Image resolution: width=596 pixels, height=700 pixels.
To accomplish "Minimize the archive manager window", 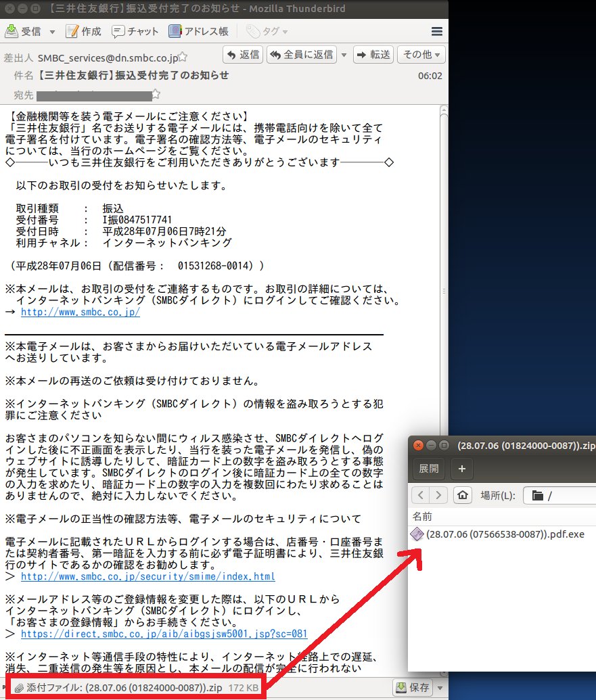I will tap(431, 446).
